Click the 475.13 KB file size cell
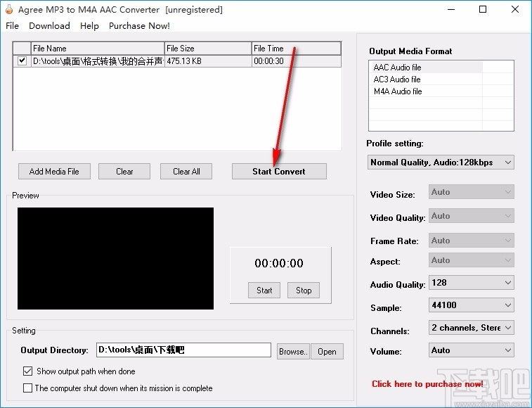Image resolution: width=532 pixels, height=408 pixels. tap(208, 61)
